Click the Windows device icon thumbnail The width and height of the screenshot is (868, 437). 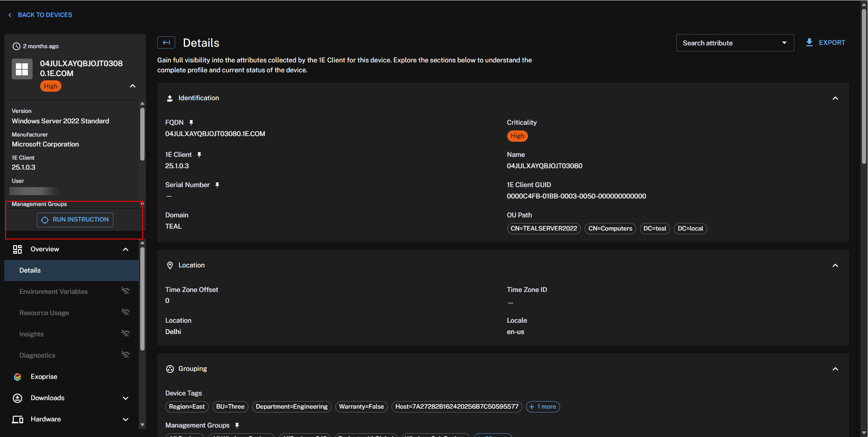(x=22, y=69)
